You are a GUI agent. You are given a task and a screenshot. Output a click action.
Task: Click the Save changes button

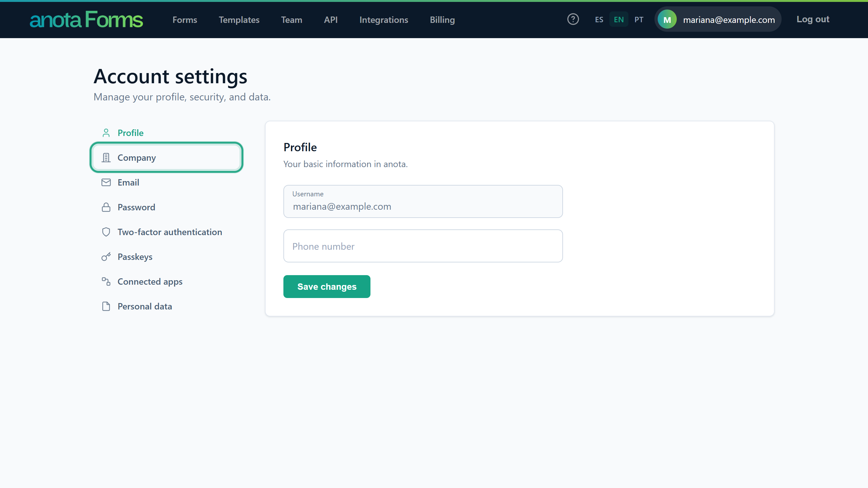click(327, 287)
